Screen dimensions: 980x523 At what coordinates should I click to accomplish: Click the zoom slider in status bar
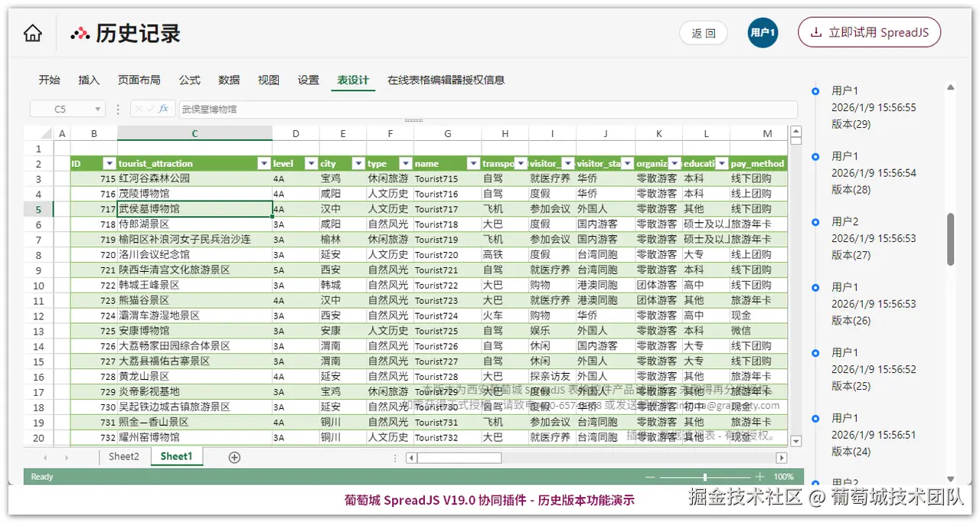[x=704, y=476]
